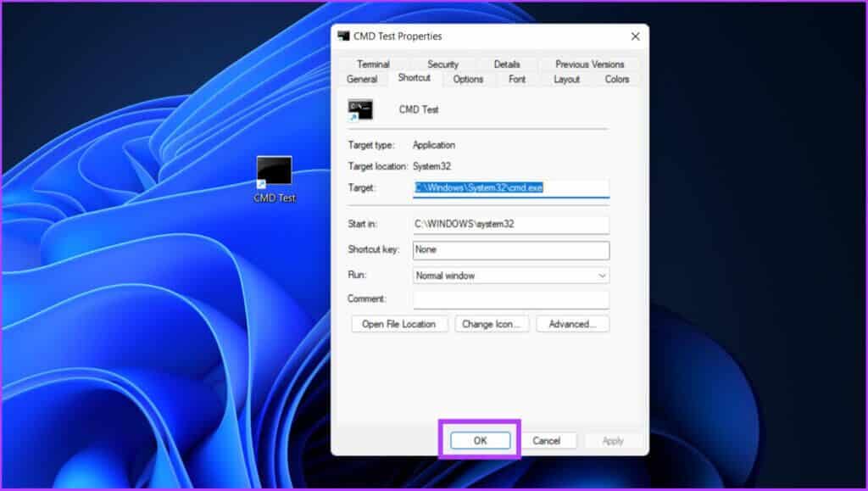The width and height of the screenshot is (868, 491).
Task: Open the Colors tab
Action: [x=617, y=79]
